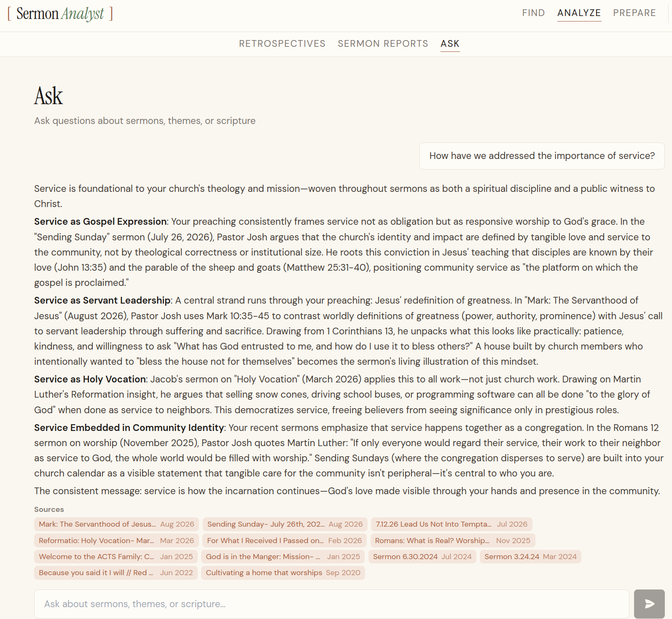Viewport: 672px width, 619px height.
Task: Click the 'Service as Servant Leadership' heading
Action: tap(102, 301)
